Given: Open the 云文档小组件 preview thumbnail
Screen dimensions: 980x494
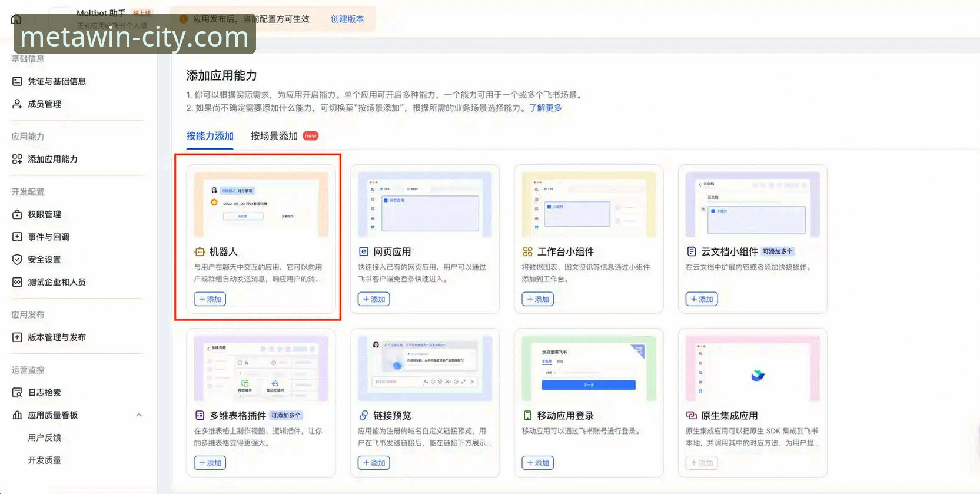Looking at the screenshot, I should point(753,204).
